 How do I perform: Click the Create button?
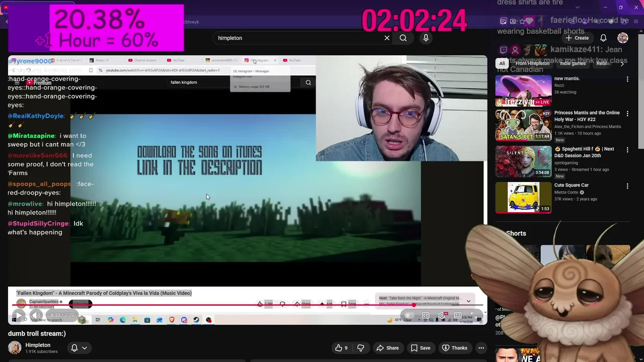tap(577, 38)
